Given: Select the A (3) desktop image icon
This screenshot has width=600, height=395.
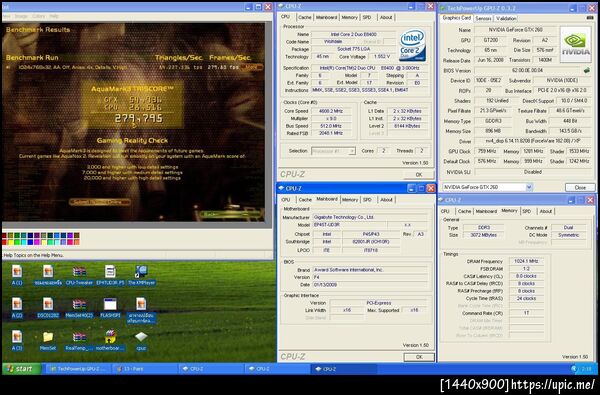Looking at the screenshot, I should 17,341.
